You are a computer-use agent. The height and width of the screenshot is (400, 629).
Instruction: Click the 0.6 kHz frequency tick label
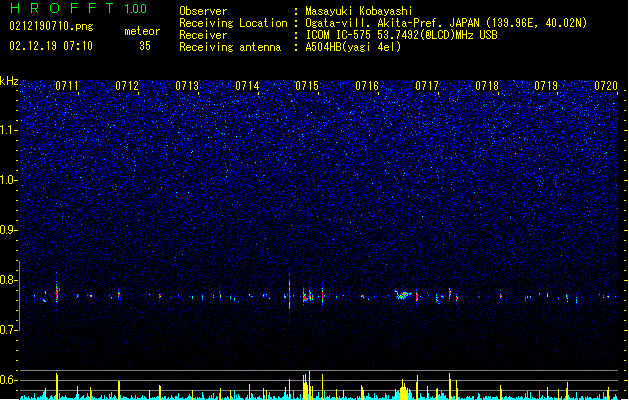pos(8,380)
